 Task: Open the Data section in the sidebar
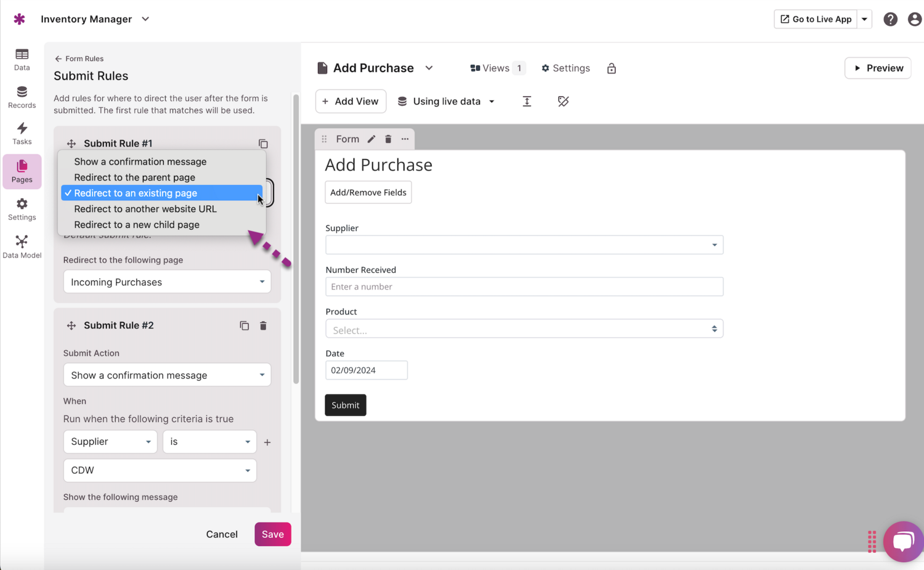[22, 60]
